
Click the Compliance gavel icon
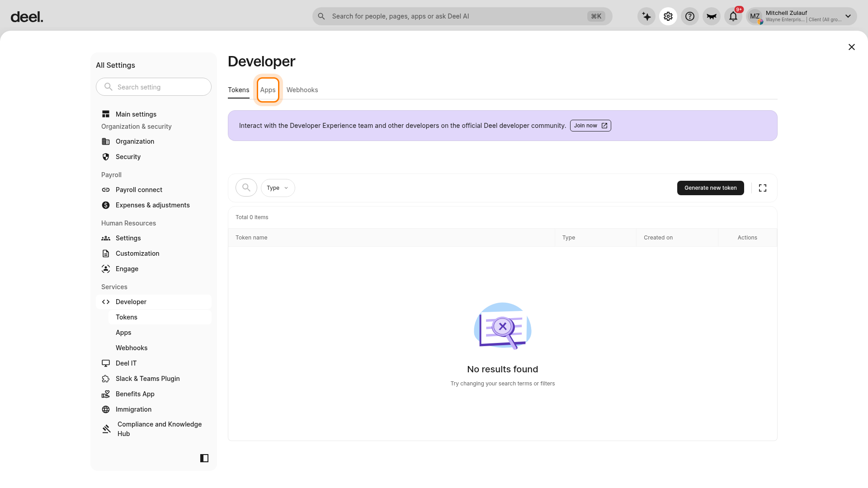pos(107,429)
